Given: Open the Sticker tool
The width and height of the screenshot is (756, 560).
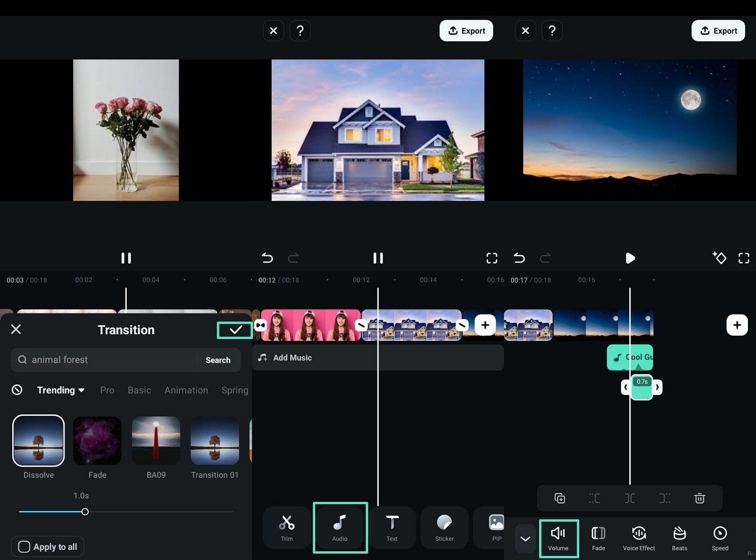Looking at the screenshot, I should point(444,527).
